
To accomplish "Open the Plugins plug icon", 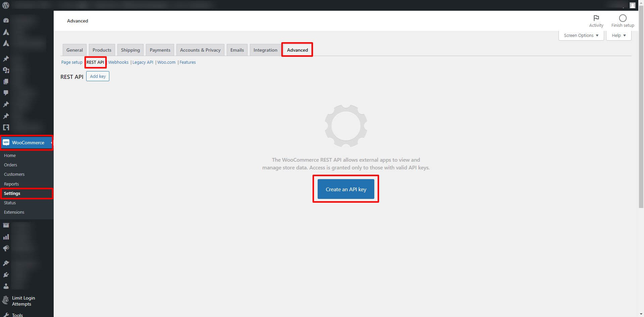I will 6,275.
